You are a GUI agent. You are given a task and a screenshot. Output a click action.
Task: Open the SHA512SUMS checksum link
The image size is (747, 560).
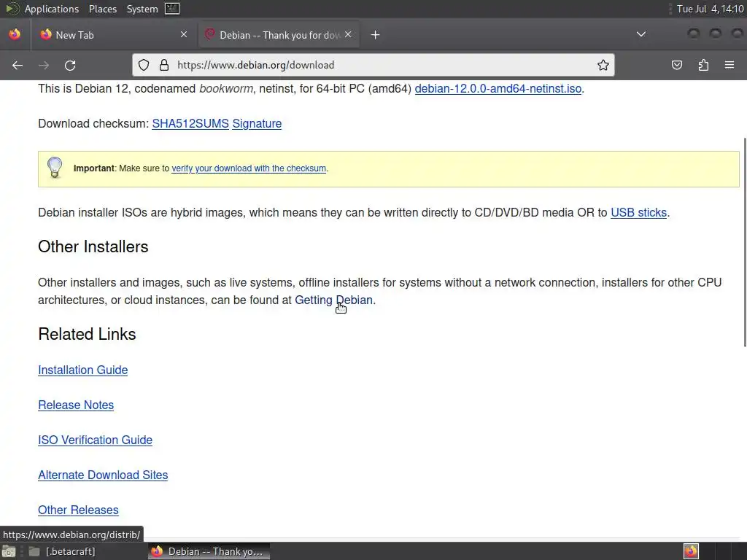click(190, 123)
